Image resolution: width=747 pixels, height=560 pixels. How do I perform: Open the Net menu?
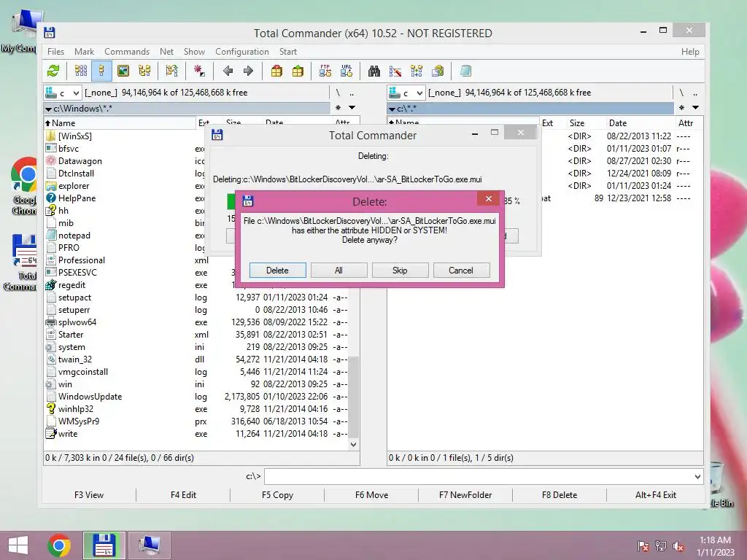tap(166, 52)
